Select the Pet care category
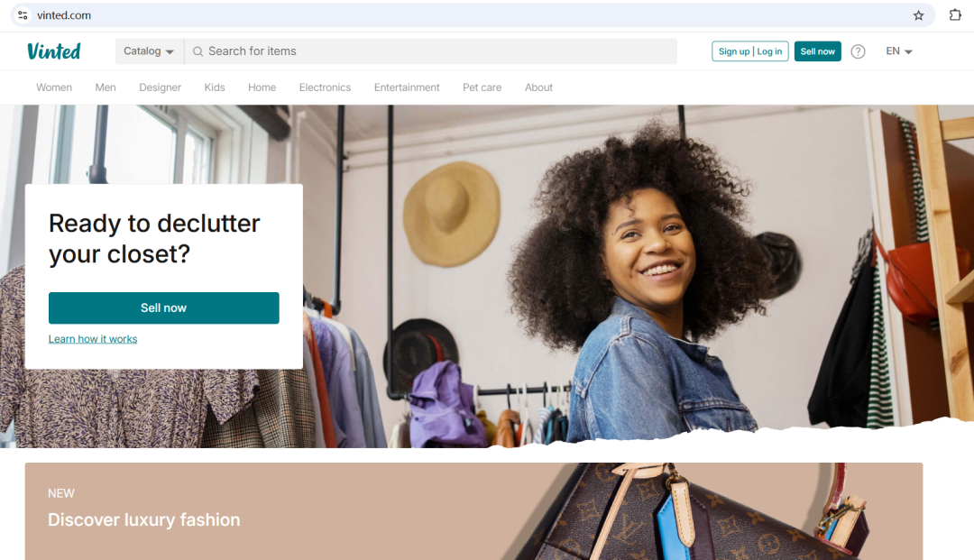Screen dimensions: 974x560 [x=482, y=87]
